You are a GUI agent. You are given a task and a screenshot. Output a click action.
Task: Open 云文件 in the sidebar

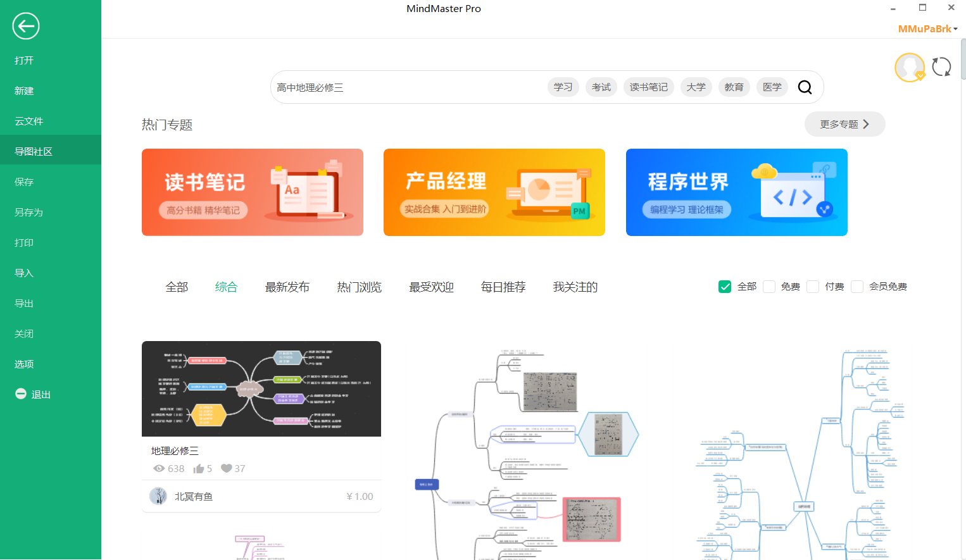51,121
